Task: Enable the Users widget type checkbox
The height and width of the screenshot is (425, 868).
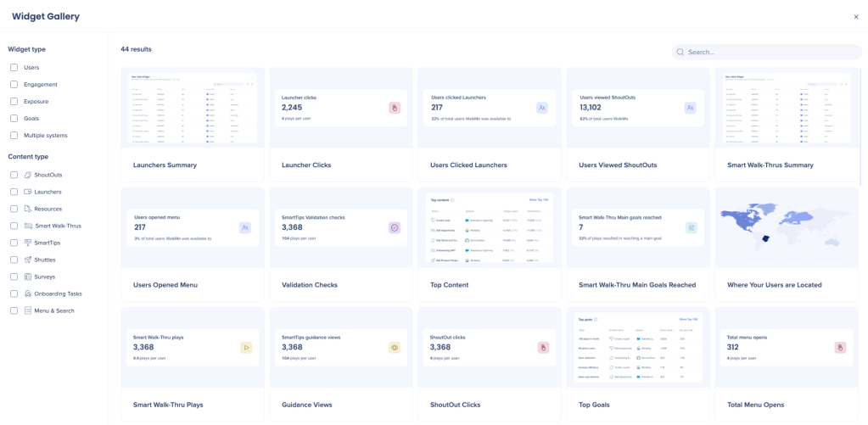Action: 14,68
